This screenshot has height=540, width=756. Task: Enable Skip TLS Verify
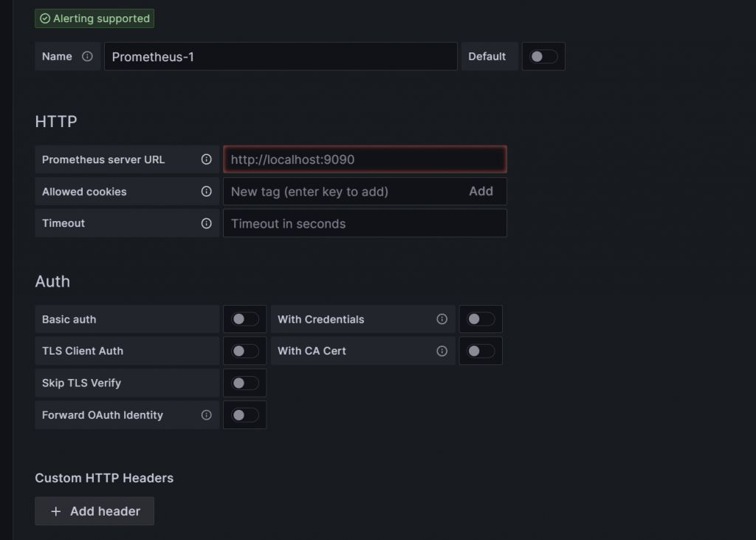(244, 383)
